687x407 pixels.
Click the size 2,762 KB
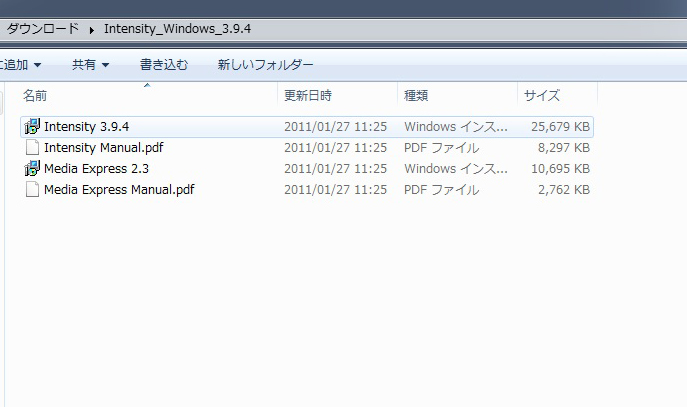(564, 190)
